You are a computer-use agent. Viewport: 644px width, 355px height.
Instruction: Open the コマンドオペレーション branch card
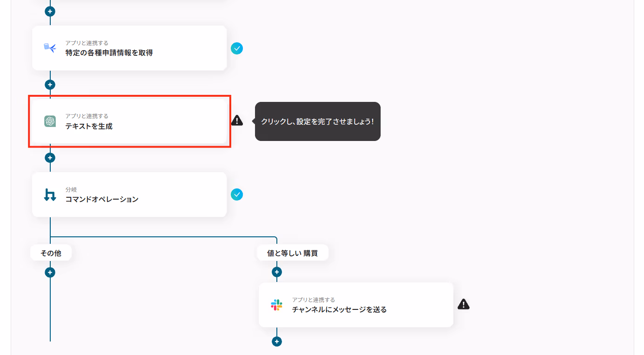click(x=129, y=194)
